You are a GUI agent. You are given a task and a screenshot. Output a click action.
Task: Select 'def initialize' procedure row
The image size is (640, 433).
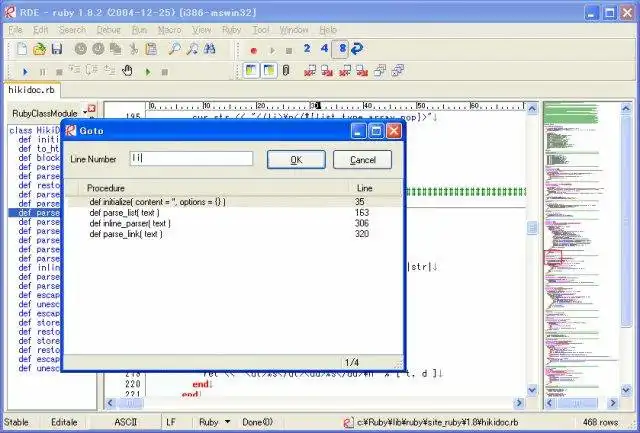[x=234, y=202]
